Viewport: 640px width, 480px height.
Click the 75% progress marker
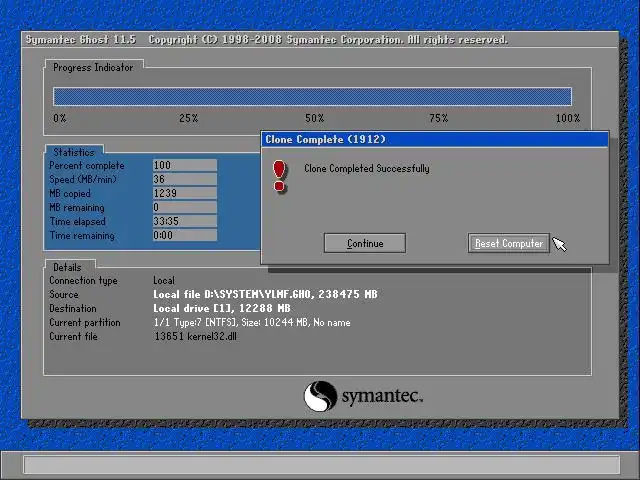[439, 118]
